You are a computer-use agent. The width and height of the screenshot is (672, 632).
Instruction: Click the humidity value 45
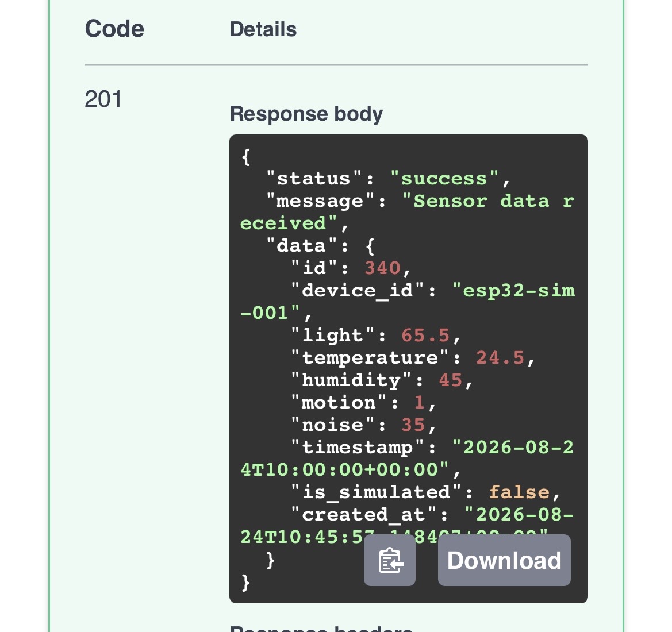click(451, 380)
